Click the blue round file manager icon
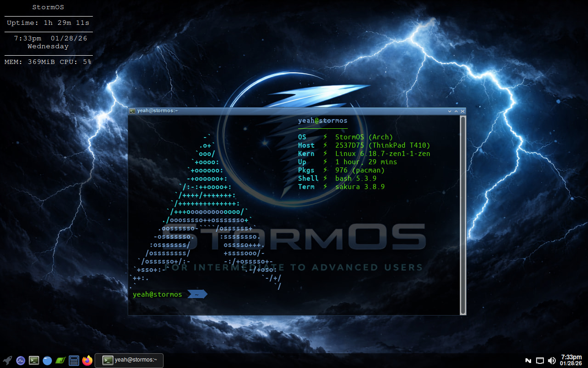The width and height of the screenshot is (588, 368). tap(47, 361)
